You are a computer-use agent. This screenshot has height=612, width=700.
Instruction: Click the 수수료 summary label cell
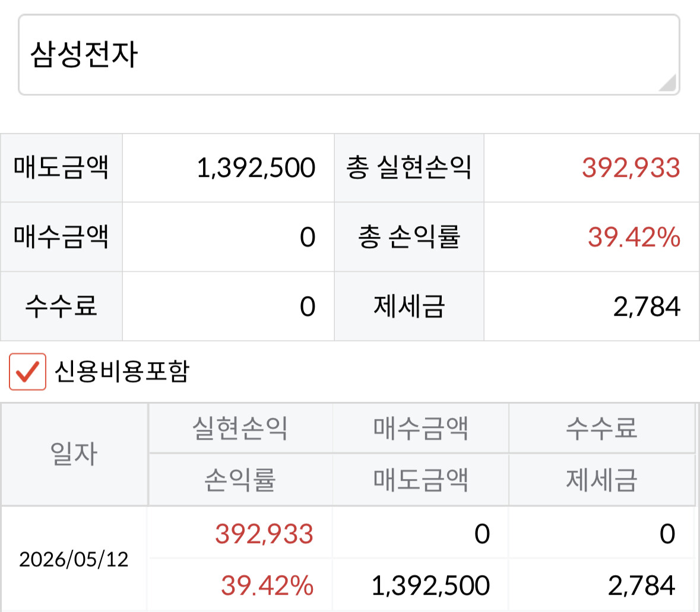coord(62,306)
